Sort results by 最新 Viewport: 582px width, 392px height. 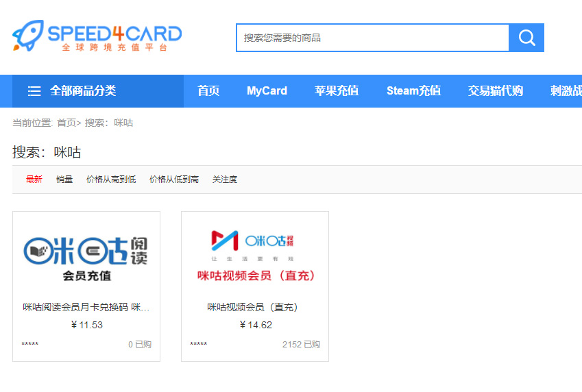34,180
